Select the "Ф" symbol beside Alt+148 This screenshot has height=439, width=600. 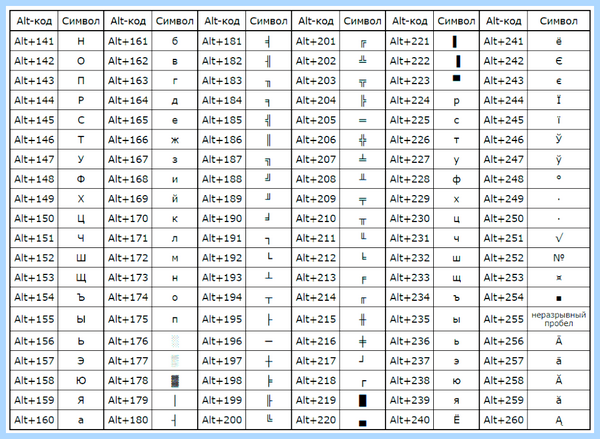(x=81, y=179)
